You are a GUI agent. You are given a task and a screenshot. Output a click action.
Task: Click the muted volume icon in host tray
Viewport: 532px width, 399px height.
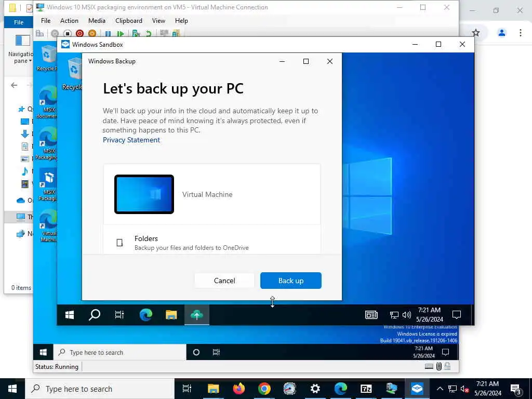tap(464, 389)
